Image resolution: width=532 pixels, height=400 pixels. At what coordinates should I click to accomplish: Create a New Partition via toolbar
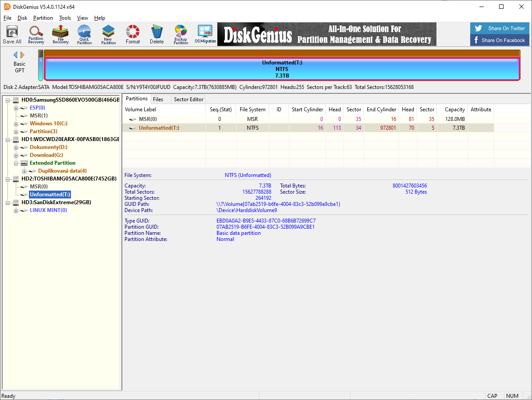click(108, 34)
